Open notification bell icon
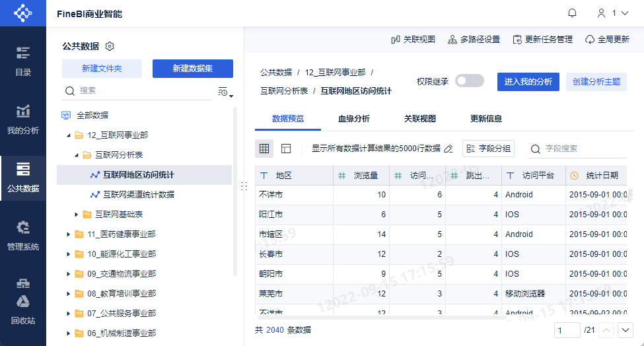Viewport: 644px width, 346px height. 572,13
